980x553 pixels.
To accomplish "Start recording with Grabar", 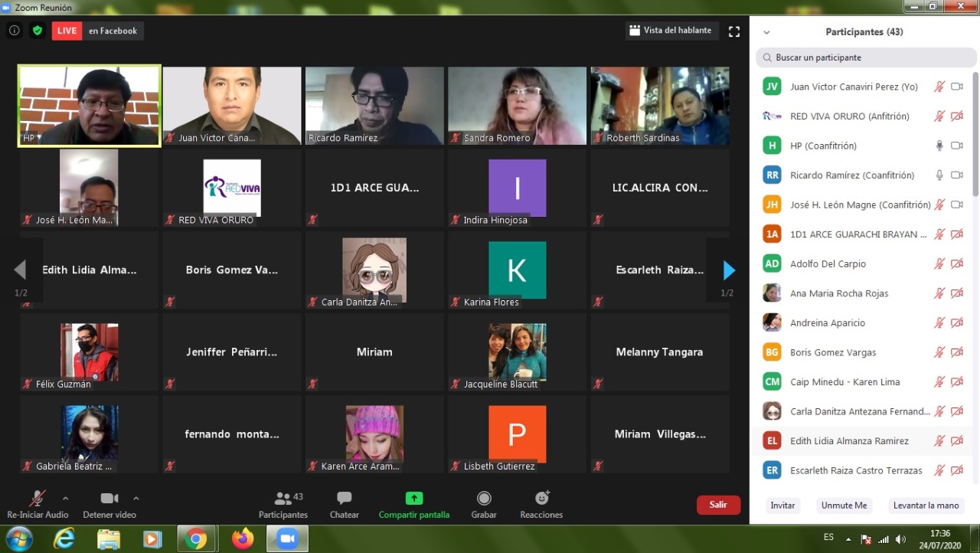I will pyautogui.click(x=484, y=505).
